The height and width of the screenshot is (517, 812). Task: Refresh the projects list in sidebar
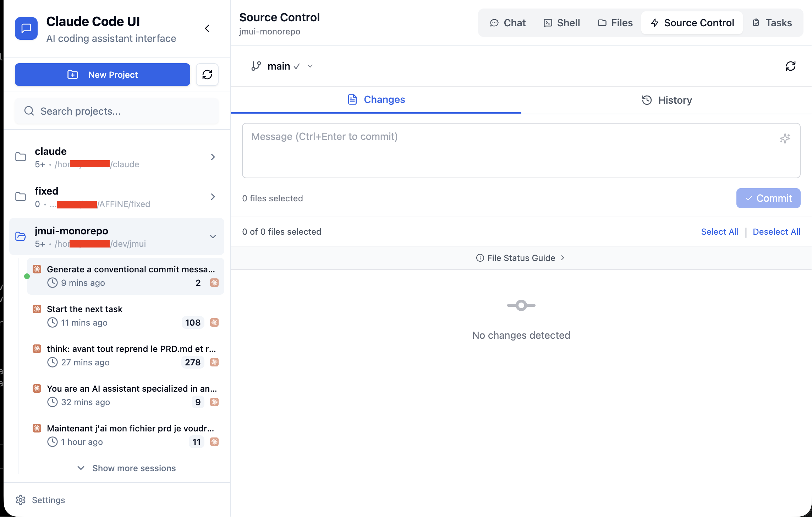point(207,75)
